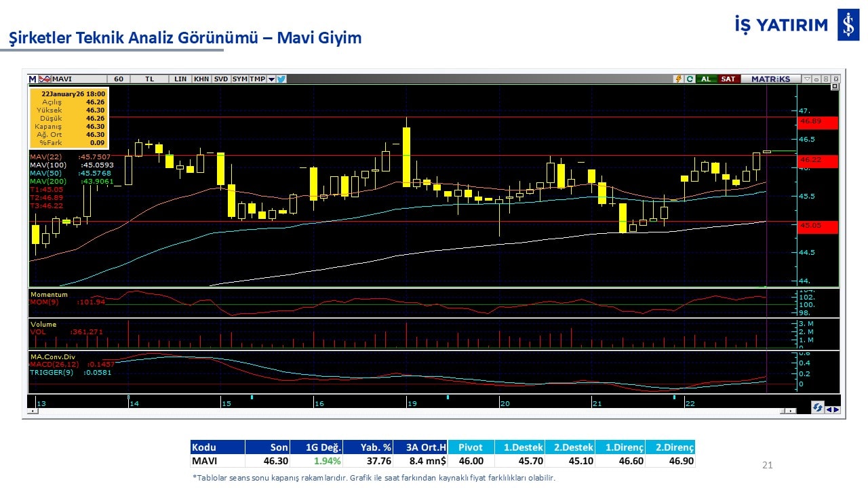Click the M logo icon in chart toolbar
The width and height of the screenshot is (868, 488).
coord(33,79)
